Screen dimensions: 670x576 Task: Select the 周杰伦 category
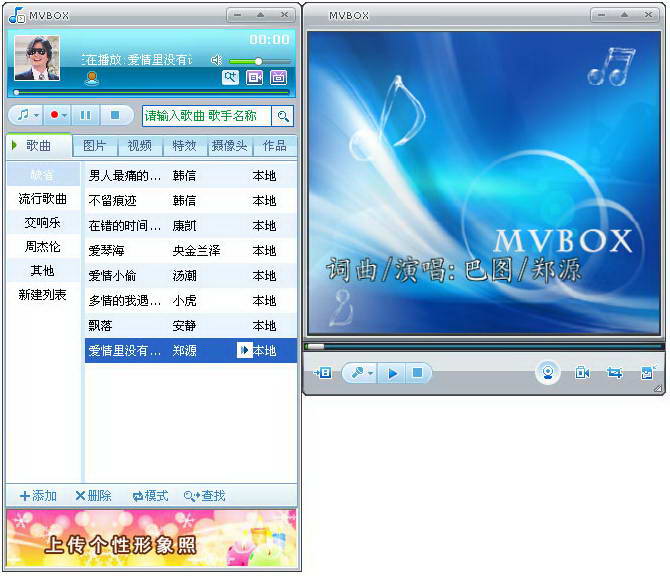pyautogui.click(x=43, y=247)
